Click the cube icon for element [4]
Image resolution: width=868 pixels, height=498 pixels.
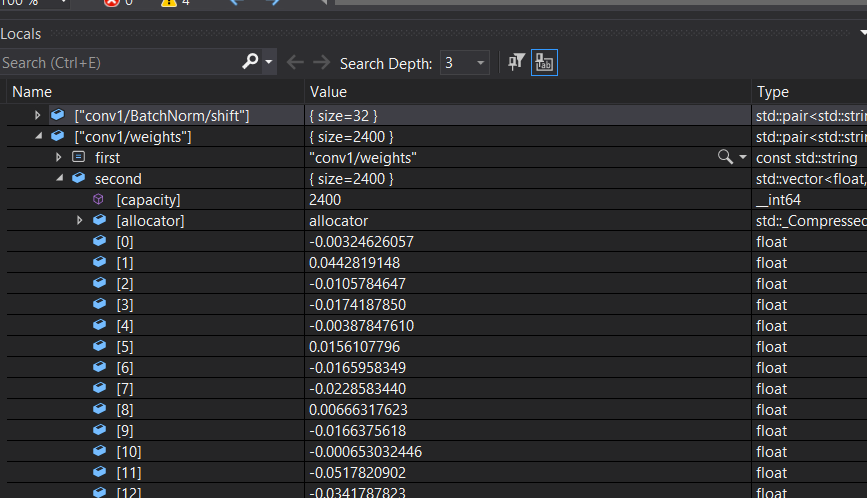(x=100, y=325)
